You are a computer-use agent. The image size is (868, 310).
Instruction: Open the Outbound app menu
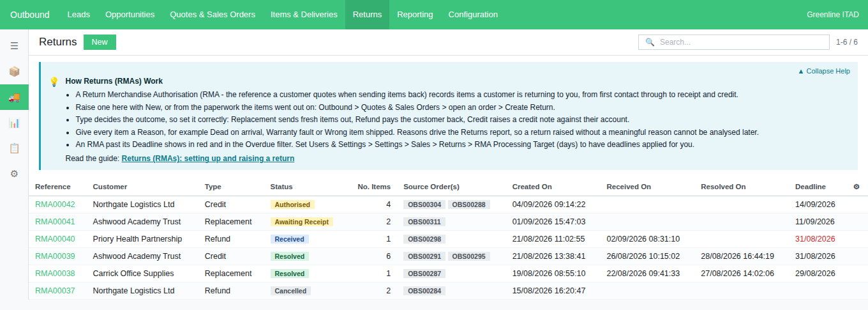[x=29, y=15]
